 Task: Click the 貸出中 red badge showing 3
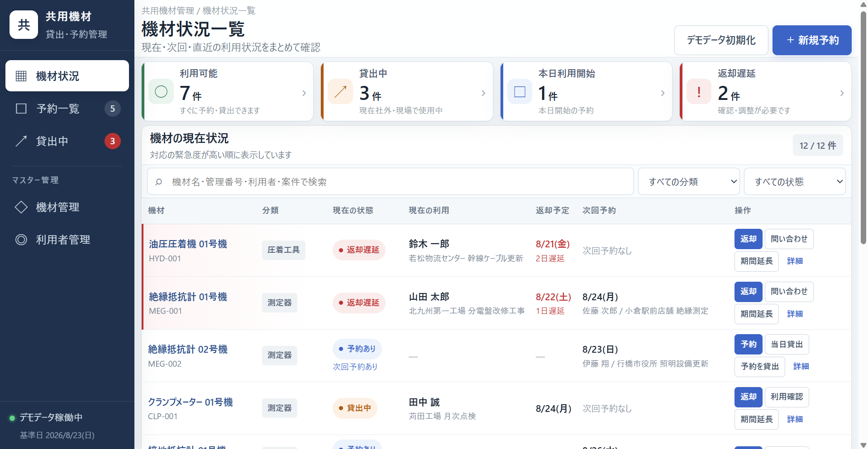coord(113,141)
